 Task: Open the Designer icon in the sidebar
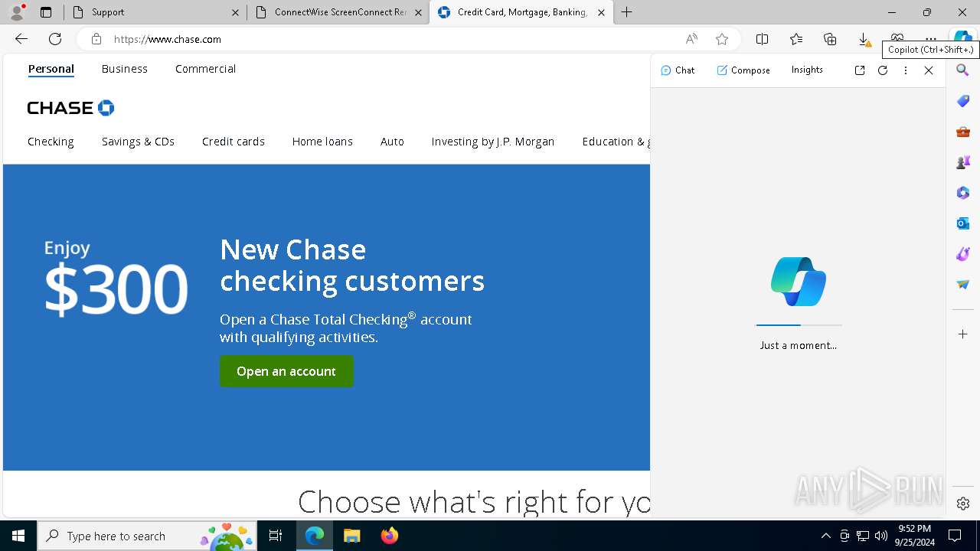[x=963, y=254]
